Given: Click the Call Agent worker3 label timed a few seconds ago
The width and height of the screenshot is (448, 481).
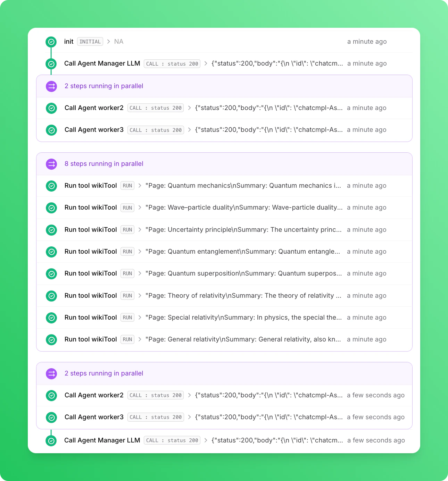Looking at the screenshot, I should [94, 417].
